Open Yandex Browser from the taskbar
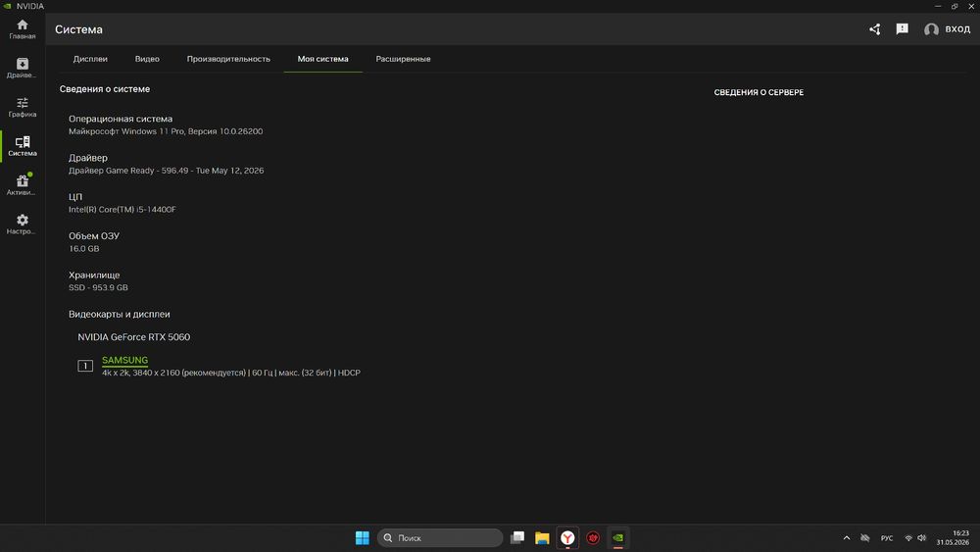This screenshot has height=552, width=980. (567, 537)
